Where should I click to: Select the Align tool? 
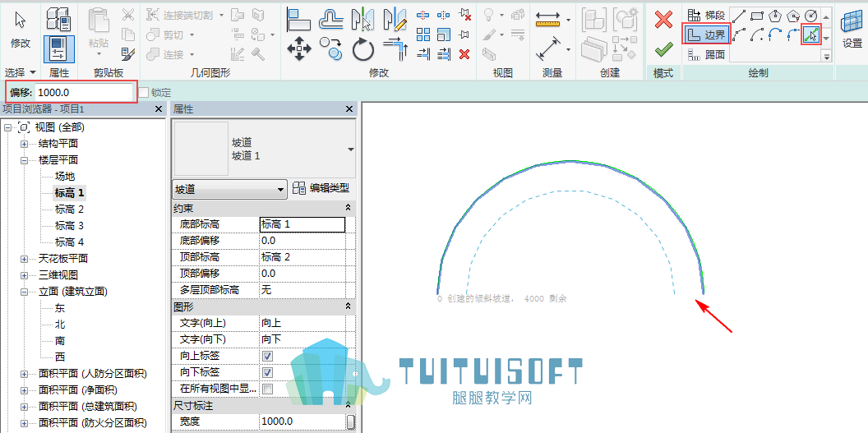(x=299, y=20)
